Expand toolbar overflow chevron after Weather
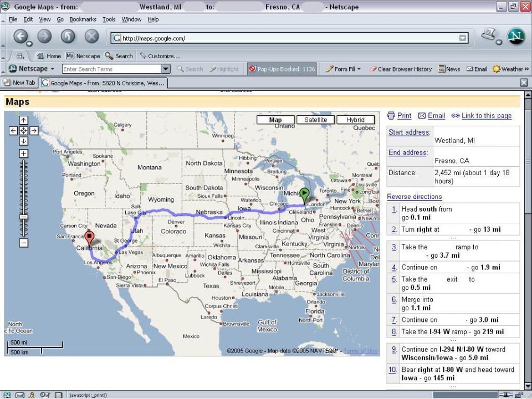 pyautogui.click(x=527, y=69)
